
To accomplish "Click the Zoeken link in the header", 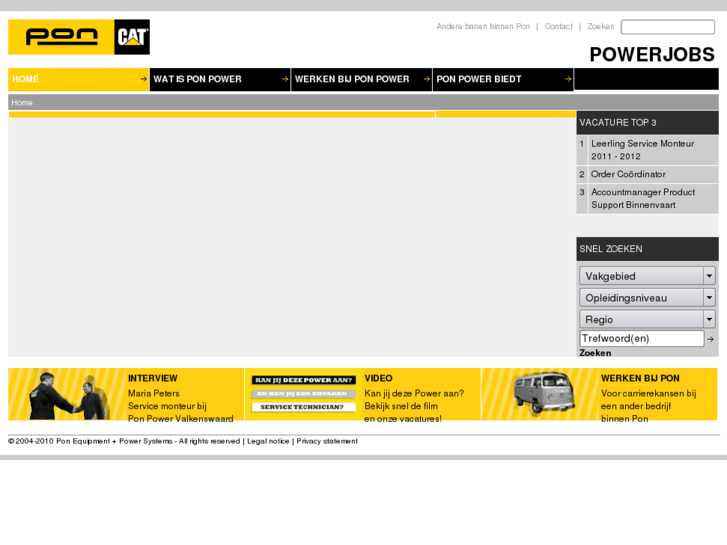I will pos(600,26).
